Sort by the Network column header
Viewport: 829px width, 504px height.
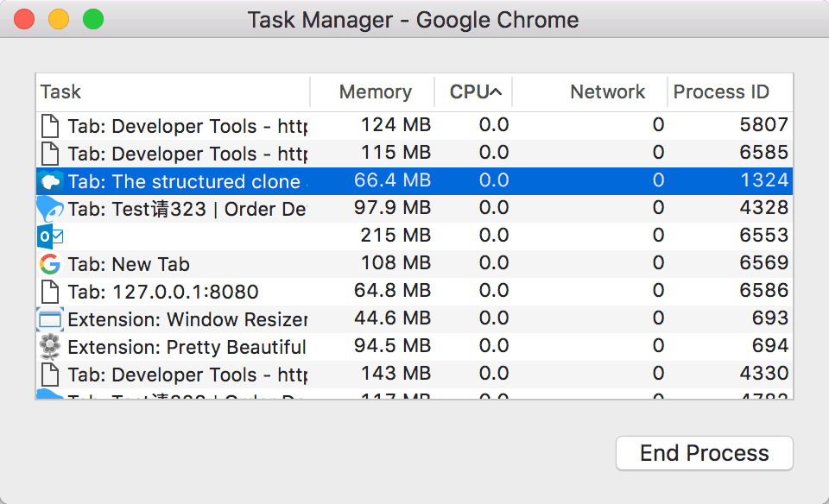click(607, 92)
